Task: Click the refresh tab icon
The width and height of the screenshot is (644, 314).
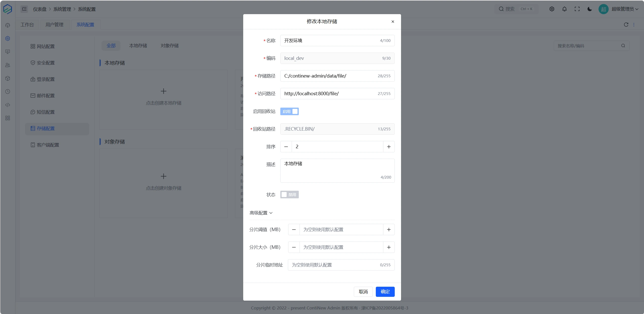Action: pos(626,25)
